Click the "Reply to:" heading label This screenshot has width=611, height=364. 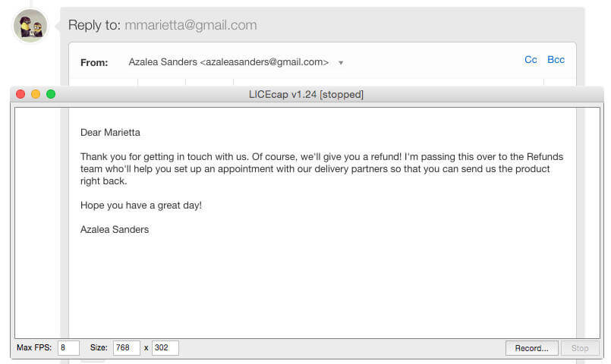(x=94, y=25)
